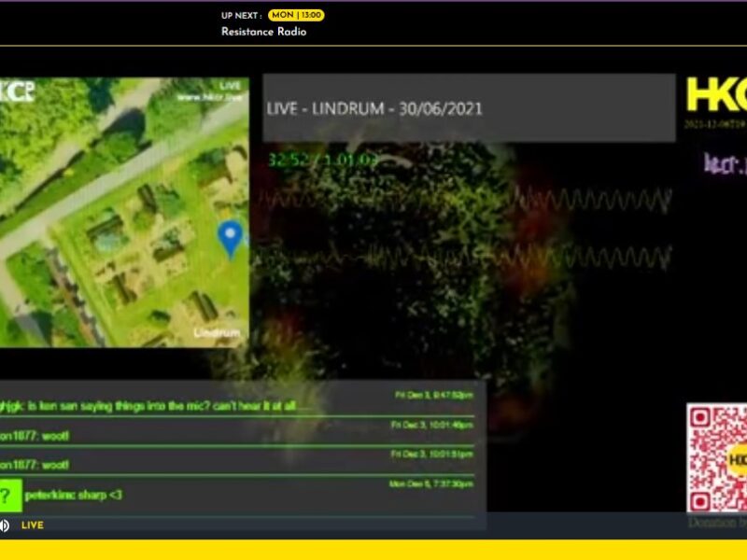Click the aerial map thumbnail of Lindrum
Screen dimensions: 747x560
[x=124, y=213]
